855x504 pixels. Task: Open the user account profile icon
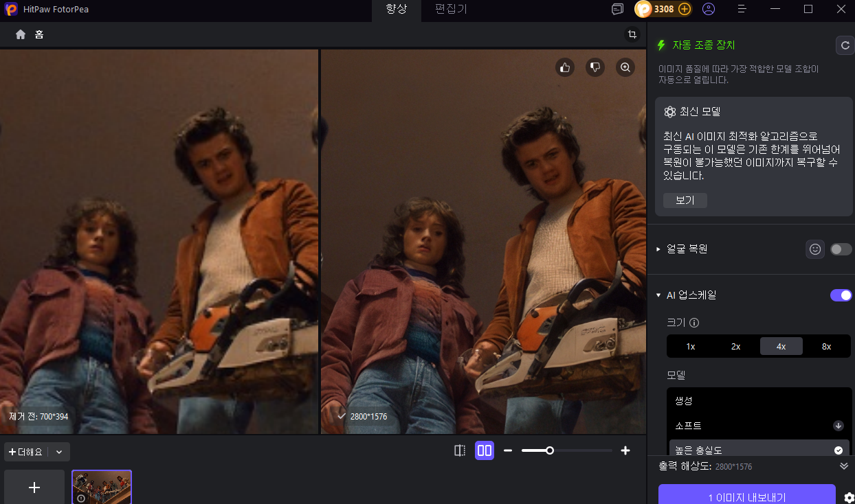point(709,9)
